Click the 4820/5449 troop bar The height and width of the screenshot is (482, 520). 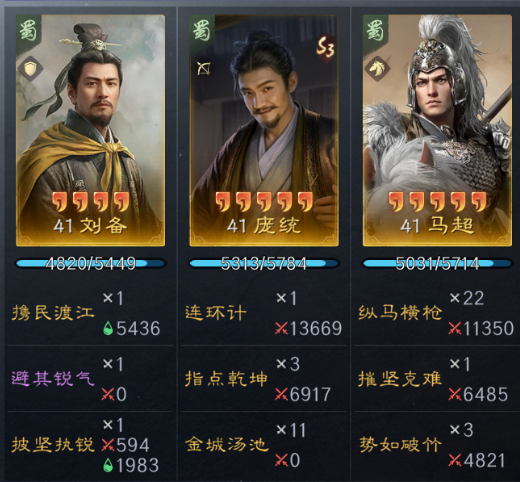(x=90, y=264)
